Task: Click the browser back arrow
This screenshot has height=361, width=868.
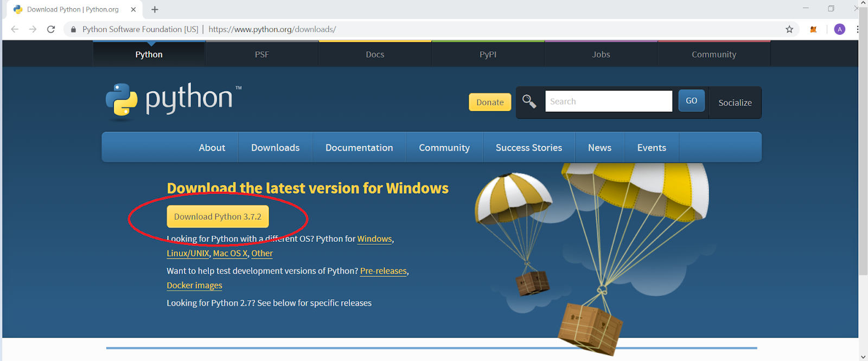Action: 15,29
